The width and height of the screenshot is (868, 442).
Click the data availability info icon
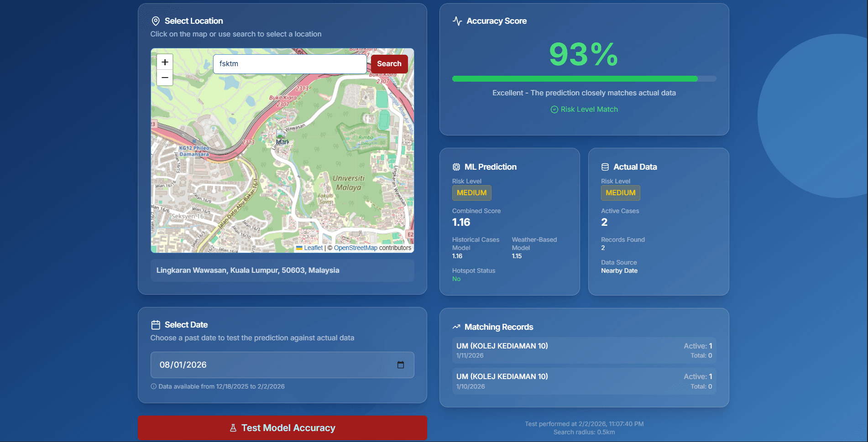[x=153, y=386]
